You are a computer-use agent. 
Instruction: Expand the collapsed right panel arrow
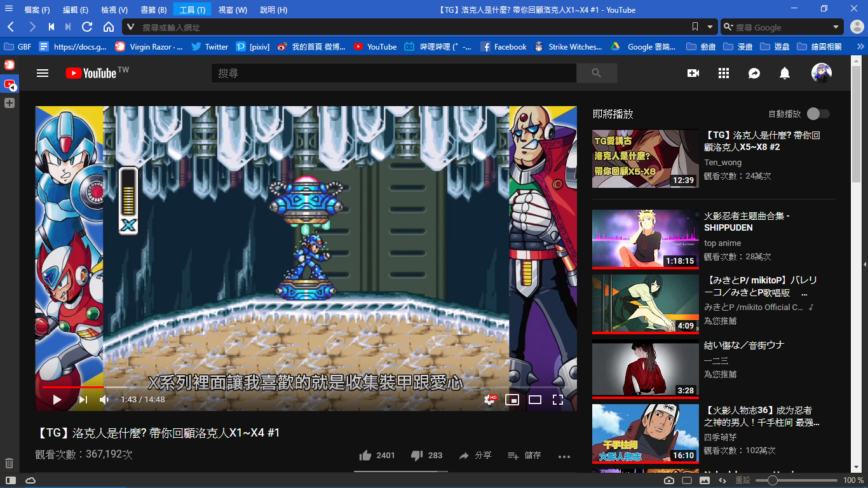click(x=864, y=264)
